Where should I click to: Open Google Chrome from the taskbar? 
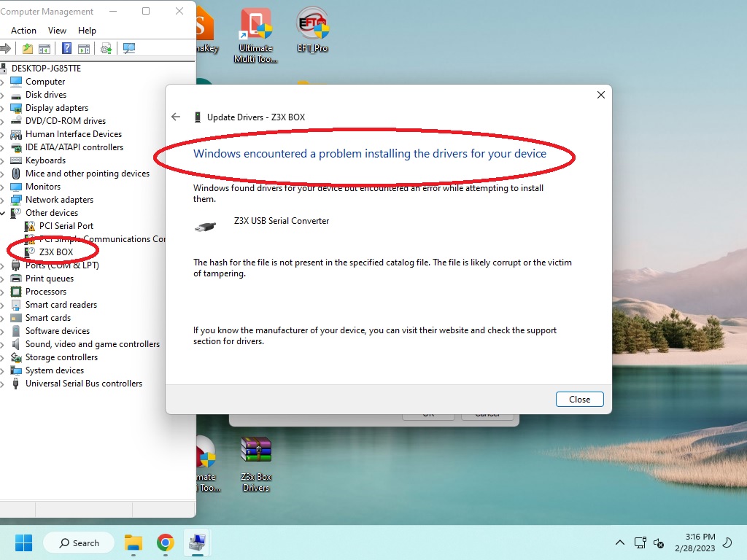[x=166, y=542]
